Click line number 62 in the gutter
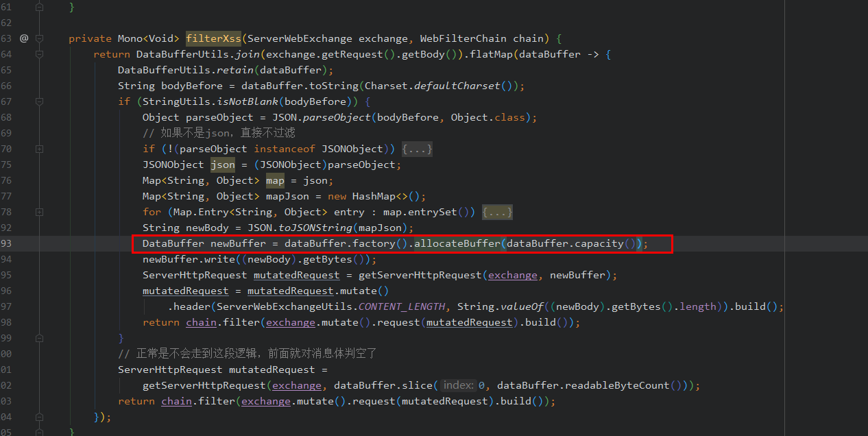This screenshot has height=436, width=868. (x=5, y=23)
